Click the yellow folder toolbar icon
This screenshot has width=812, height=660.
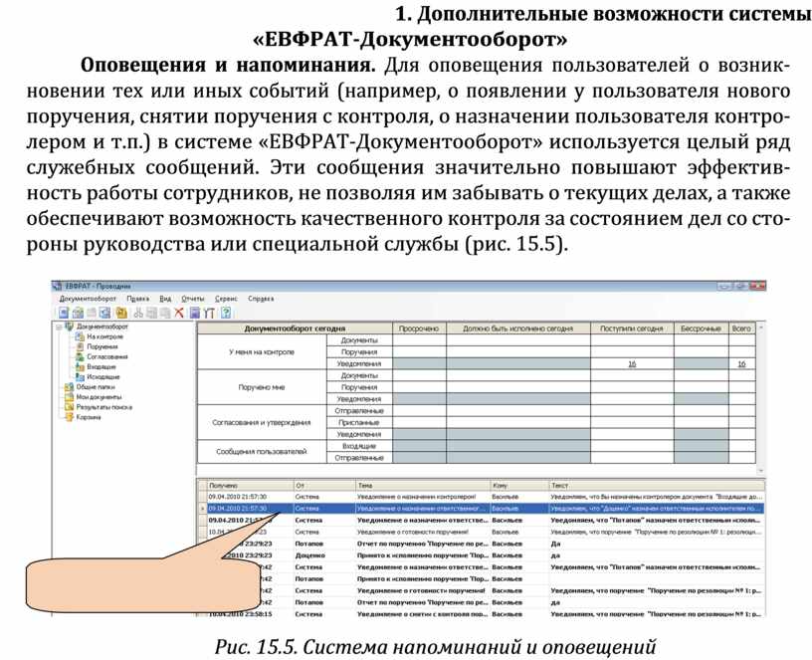click(x=120, y=313)
